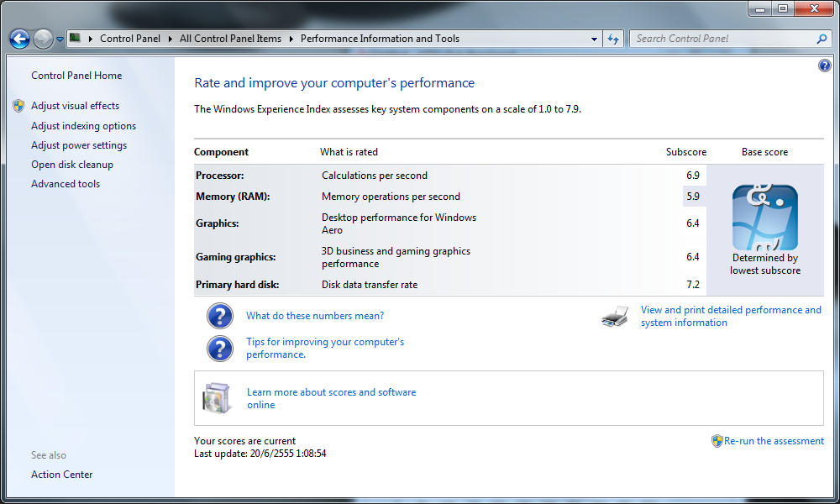
Task: Click the software box icon
Action: pyautogui.click(x=217, y=398)
